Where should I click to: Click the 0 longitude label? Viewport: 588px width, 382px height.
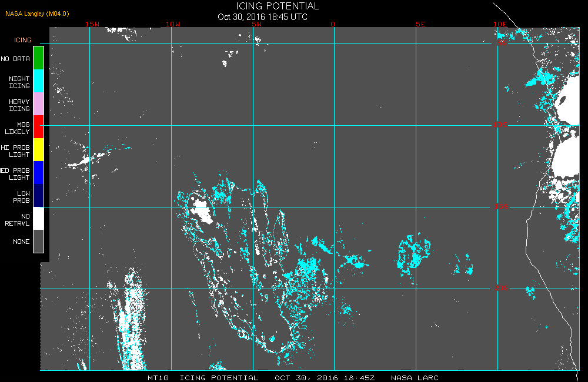click(x=333, y=24)
